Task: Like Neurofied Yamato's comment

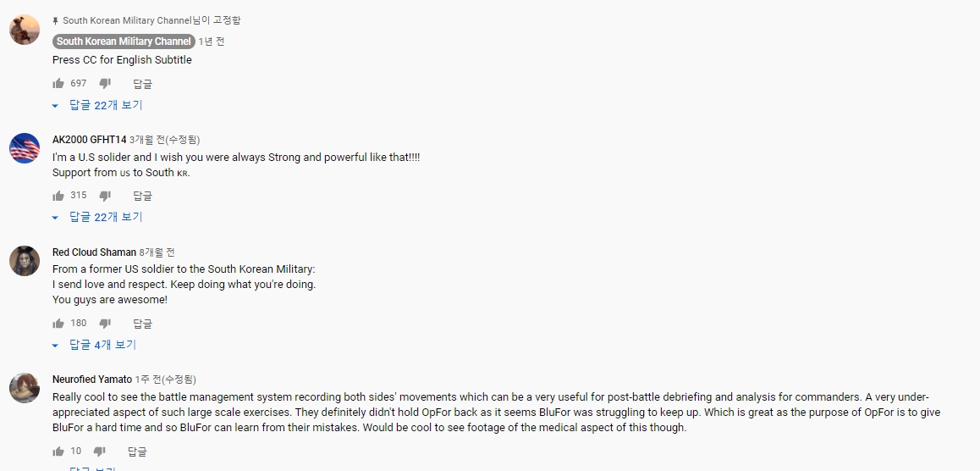Action: click(x=58, y=451)
